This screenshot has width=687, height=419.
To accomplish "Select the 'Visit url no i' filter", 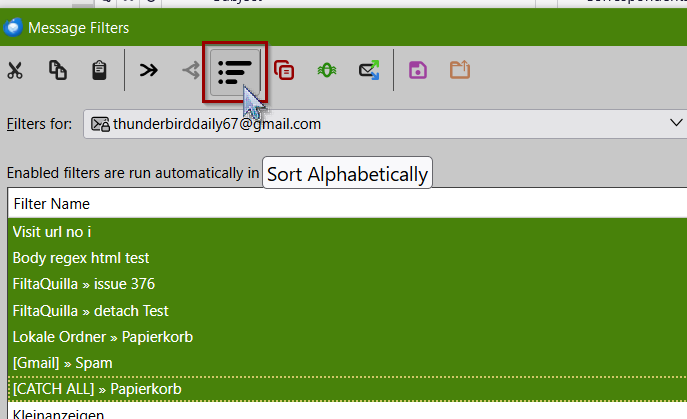I will 347,232.
